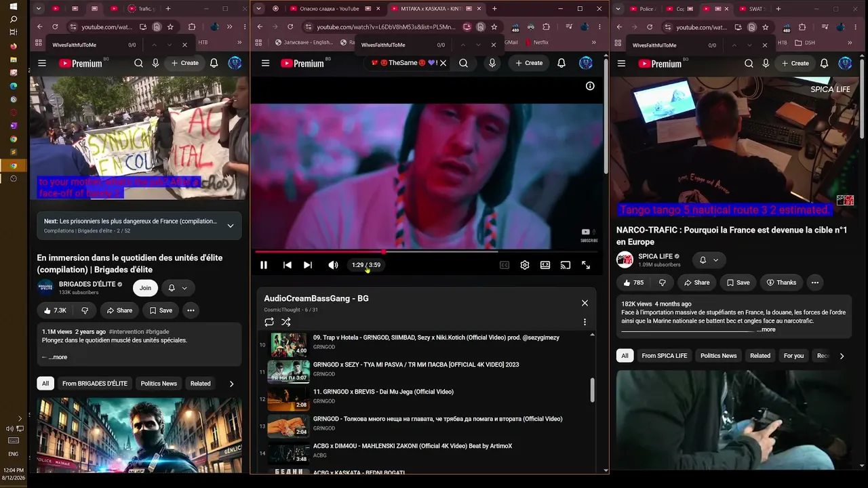The image size is (868, 488).
Task: Show more bookmarks in middle browser
Action: (x=594, y=42)
